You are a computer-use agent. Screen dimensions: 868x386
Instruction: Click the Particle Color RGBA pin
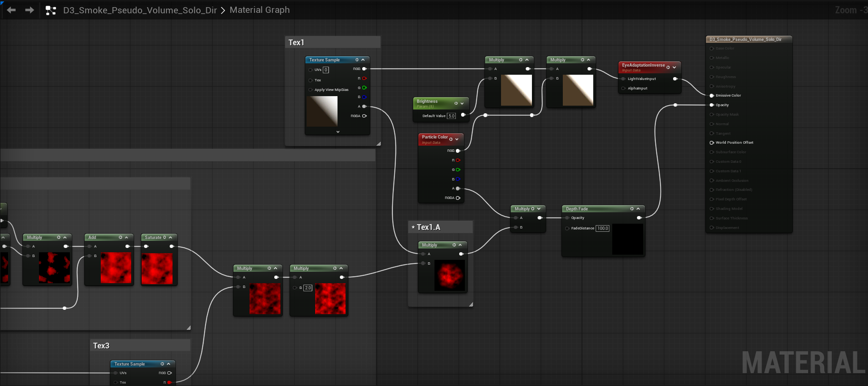pos(458,198)
